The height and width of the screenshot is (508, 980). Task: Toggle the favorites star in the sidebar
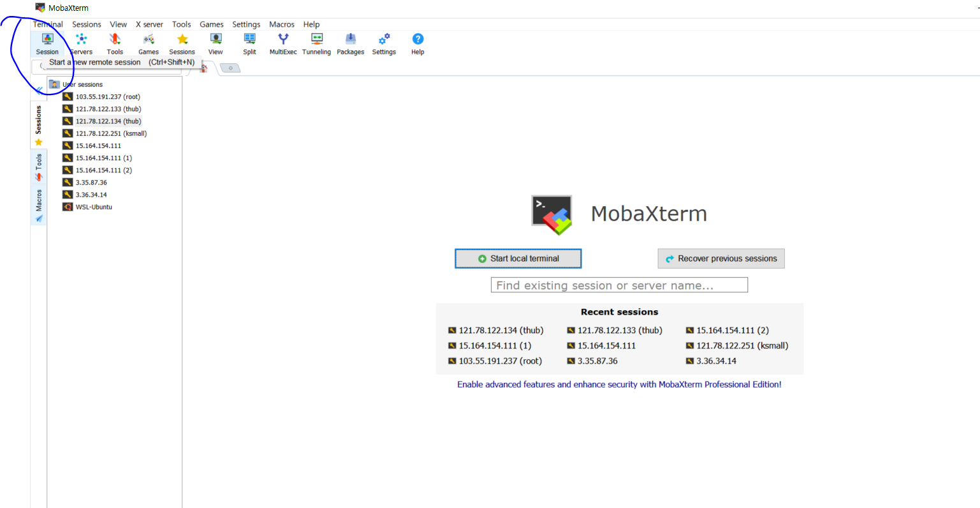click(x=38, y=142)
